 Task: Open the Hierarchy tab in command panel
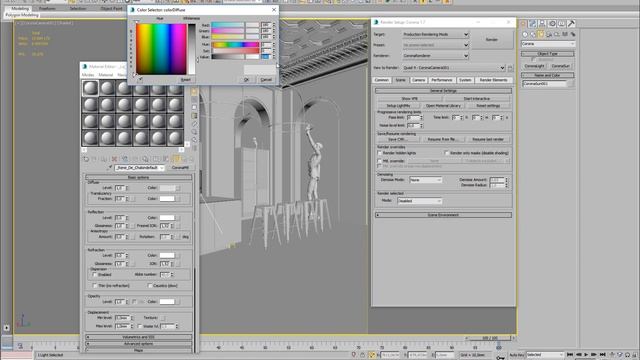[542, 24]
